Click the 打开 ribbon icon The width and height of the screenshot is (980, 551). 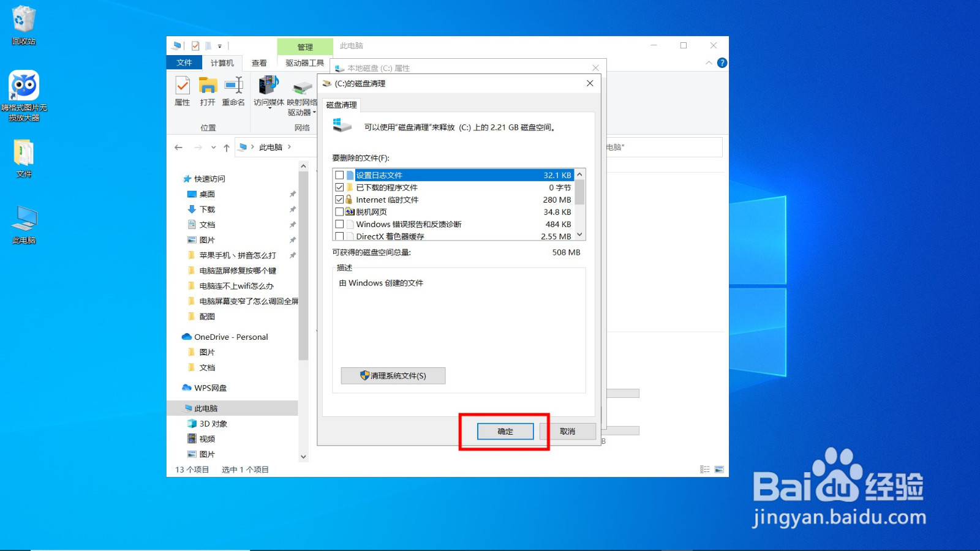click(208, 92)
